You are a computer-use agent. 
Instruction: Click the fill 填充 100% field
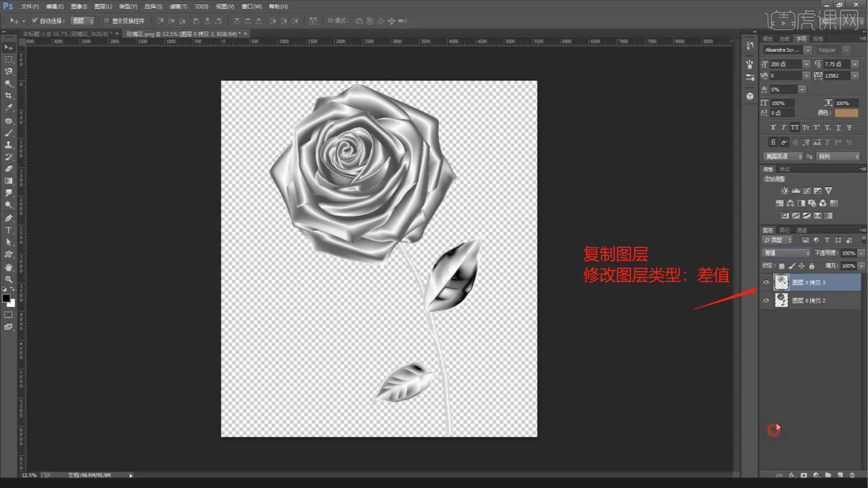pyautogui.click(x=849, y=266)
